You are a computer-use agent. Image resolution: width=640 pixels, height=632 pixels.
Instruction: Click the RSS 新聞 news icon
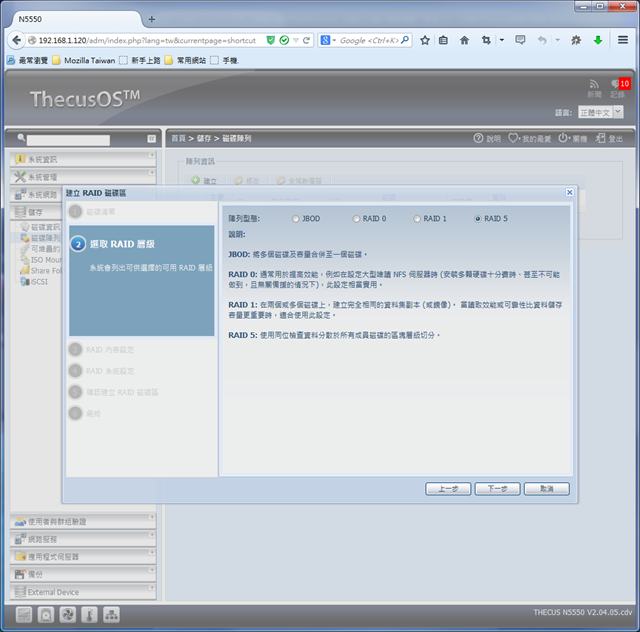[594, 88]
